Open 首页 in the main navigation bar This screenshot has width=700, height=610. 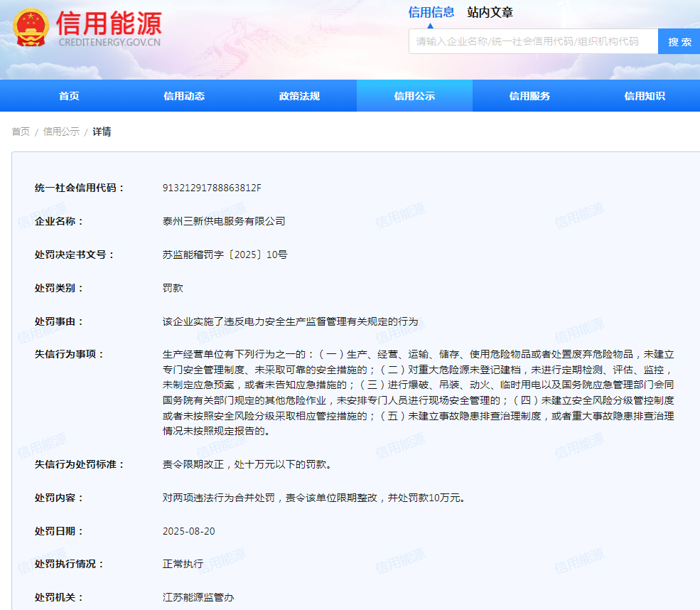[x=69, y=96]
